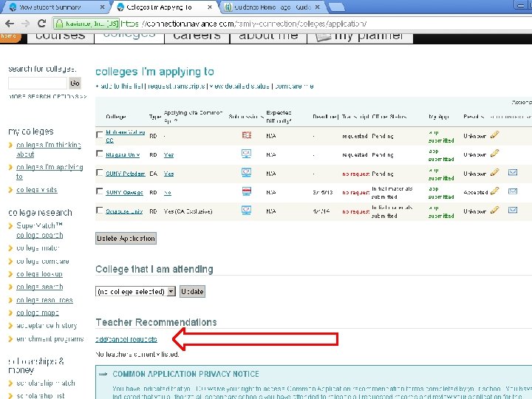
Task: Open the Mohawk Valley CC college link
Action: [125, 136]
